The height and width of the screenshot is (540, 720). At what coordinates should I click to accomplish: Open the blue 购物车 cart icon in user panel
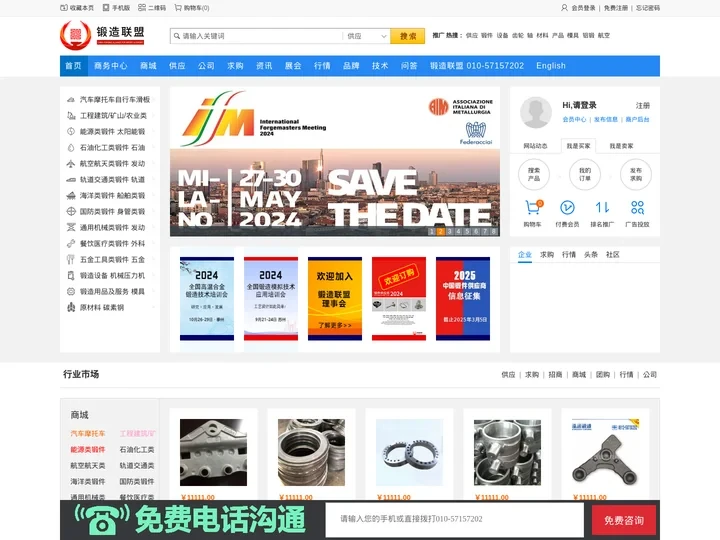[533, 208]
